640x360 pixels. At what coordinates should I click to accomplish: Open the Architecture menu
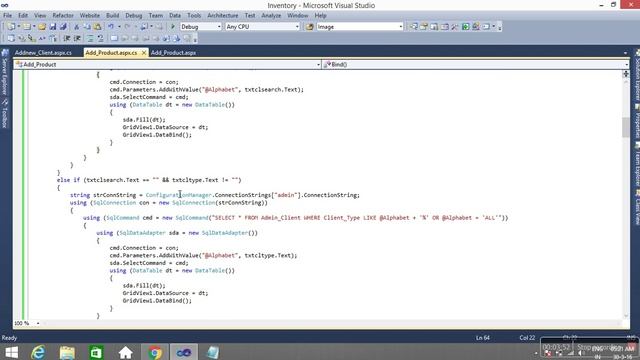222,16
